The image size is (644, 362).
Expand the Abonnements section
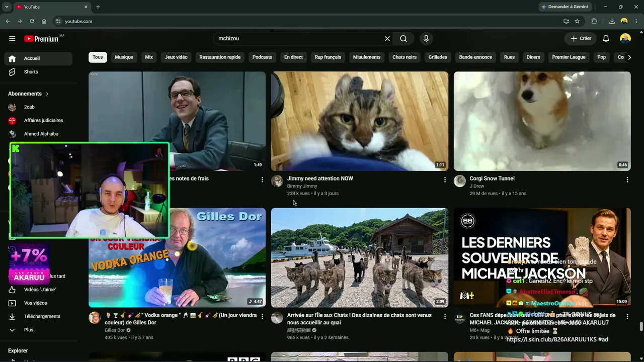pos(29,94)
